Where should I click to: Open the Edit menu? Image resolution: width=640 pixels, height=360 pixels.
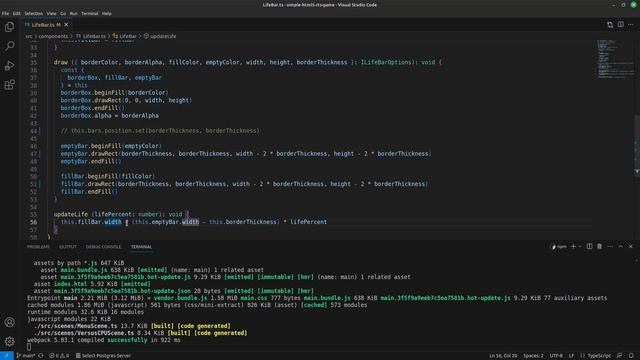pos(16,13)
